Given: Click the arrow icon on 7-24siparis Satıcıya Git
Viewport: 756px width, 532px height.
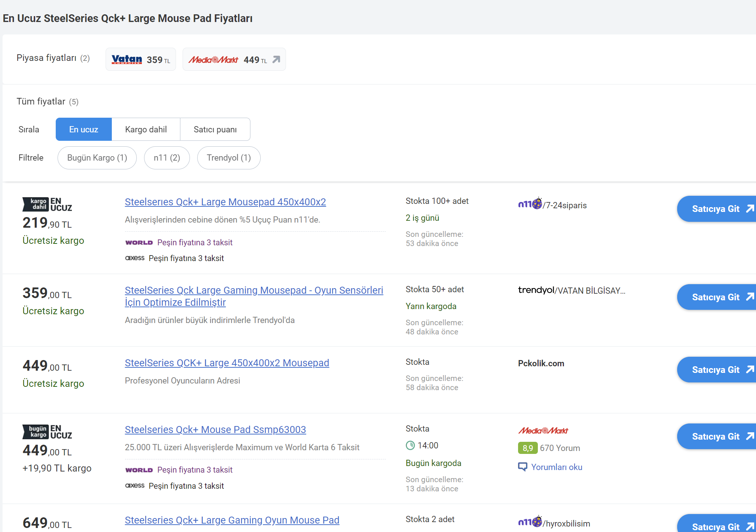Looking at the screenshot, I should point(750,209).
